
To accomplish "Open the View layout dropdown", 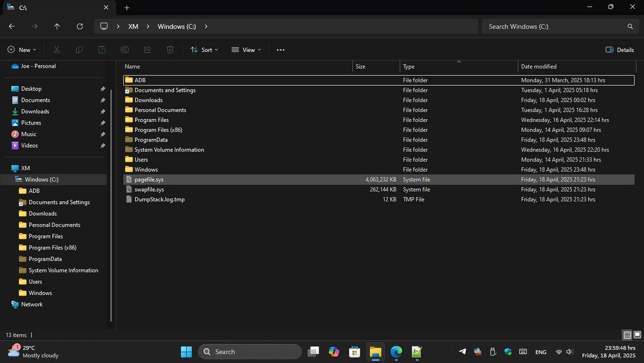I will 246,50.
